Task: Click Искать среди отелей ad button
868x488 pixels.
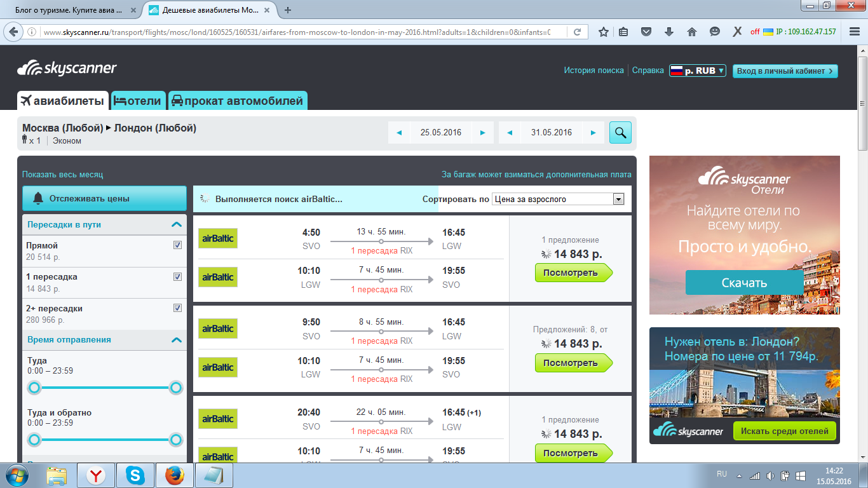Action: click(784, 431)
